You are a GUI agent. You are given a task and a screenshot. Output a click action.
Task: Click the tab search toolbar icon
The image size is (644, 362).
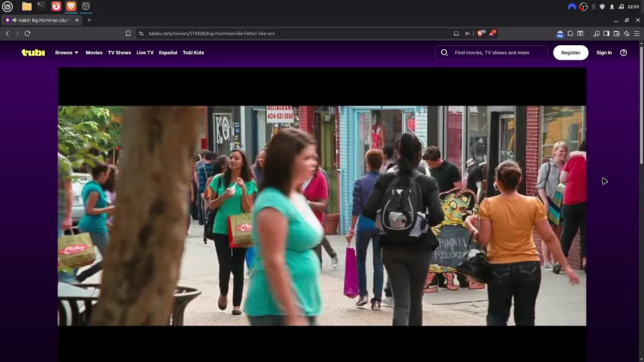coord(580,33)
